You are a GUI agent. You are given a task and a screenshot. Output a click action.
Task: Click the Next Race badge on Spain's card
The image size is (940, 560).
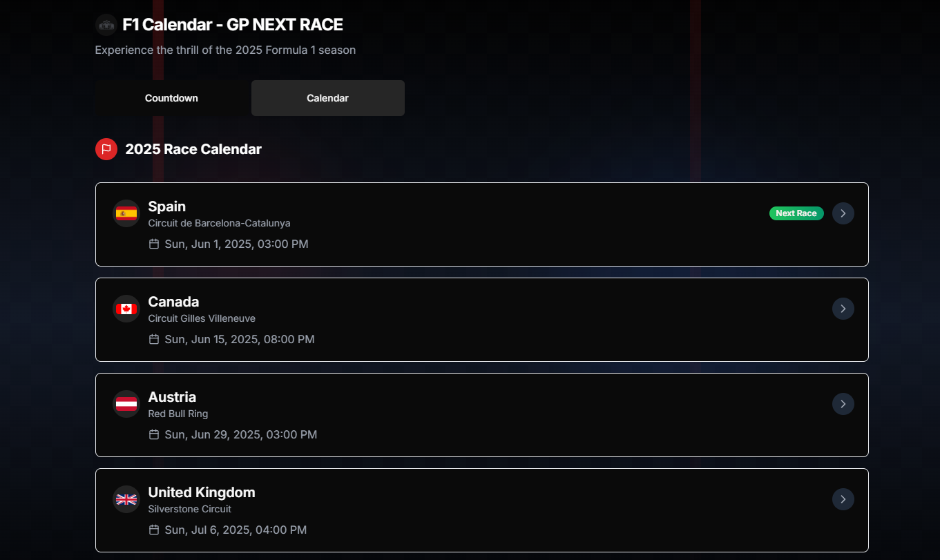click(796, 213)
